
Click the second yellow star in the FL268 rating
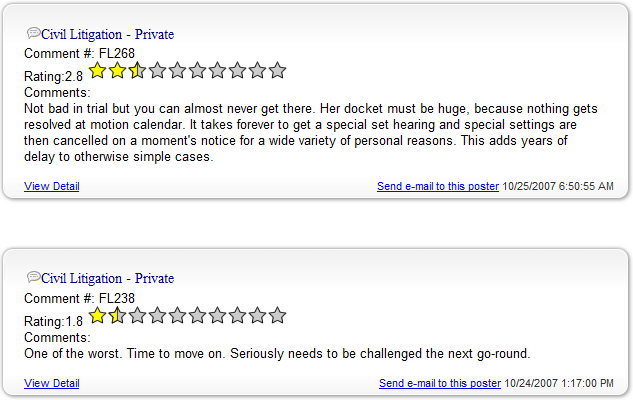(117, 70)
